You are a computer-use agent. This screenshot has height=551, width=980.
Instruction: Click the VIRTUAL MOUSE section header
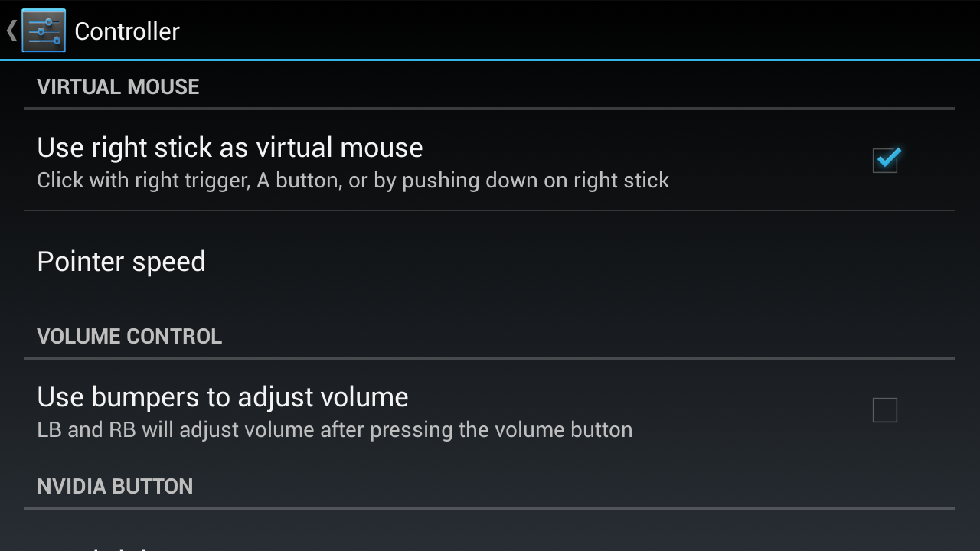[118, 87]
